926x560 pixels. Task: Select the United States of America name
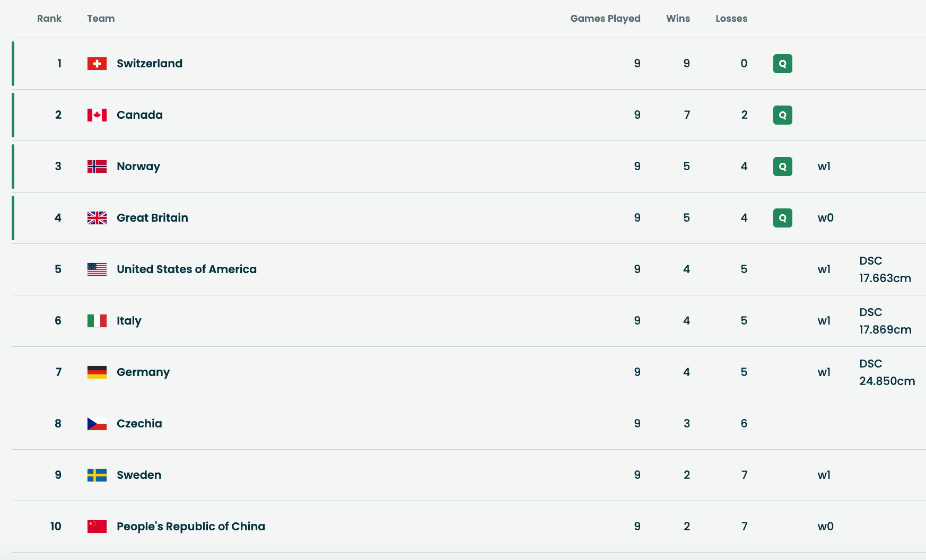pyautogui.click(x=186, y=269)
